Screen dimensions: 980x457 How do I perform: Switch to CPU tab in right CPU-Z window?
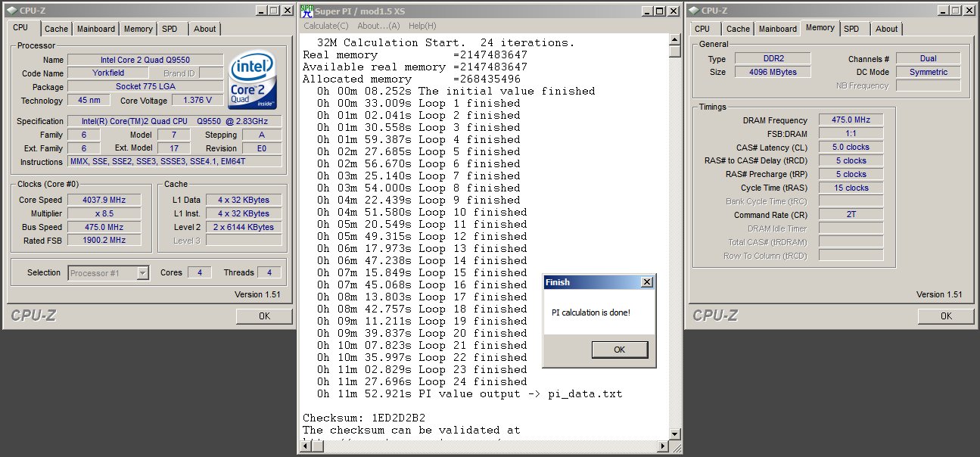pos(702,29)
